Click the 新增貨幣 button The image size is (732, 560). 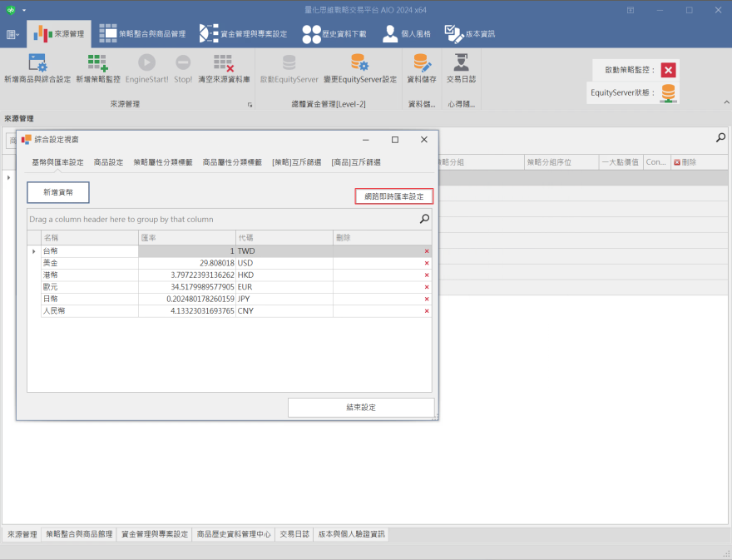(x=58, y=192)
